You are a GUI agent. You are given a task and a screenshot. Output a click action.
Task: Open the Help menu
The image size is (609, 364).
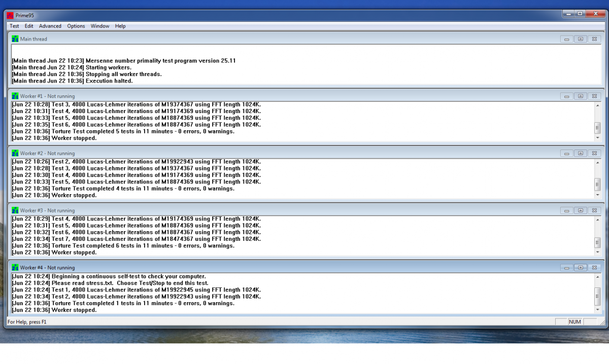[120, 26]
